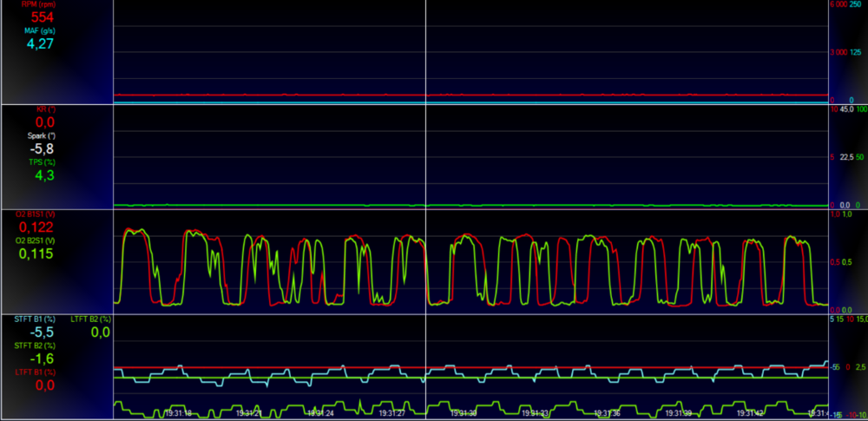Select the 22,5 spark axis scale label

[x=847, y=157]
